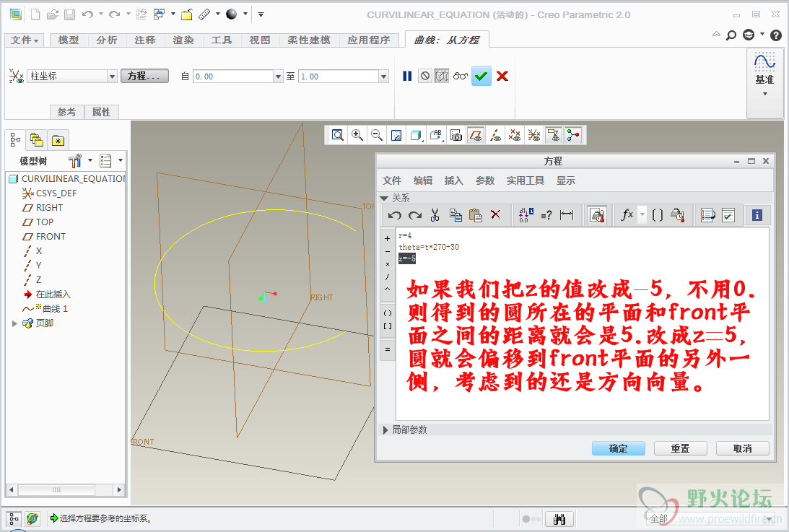The image size is (789, 532).
Task: Open the 属性 panel tab
Action: point(101,112)
